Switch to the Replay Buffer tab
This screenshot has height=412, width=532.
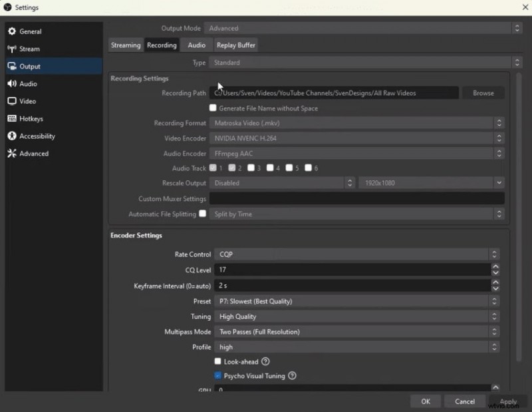pyautogui.click(x=236, y=45)
